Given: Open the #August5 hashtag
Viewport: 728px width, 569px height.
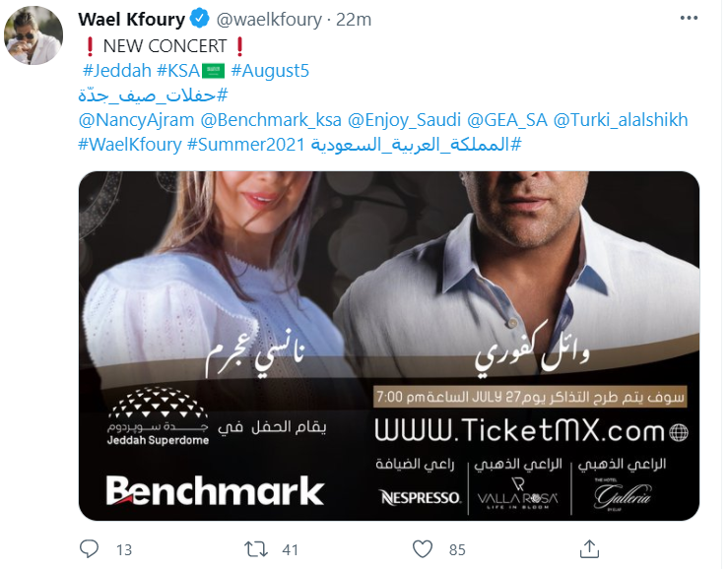Looking at the screenshot, I should 270,71.
